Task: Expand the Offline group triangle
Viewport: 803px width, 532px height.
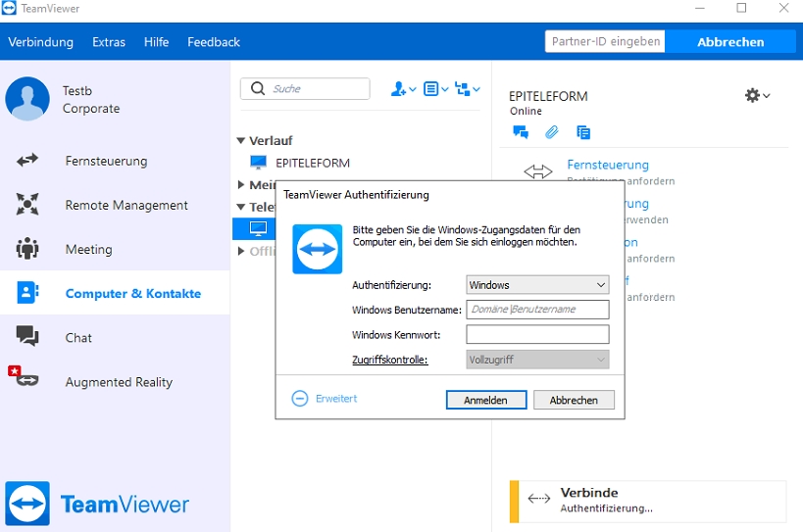Action: pyautogui.click(x=240, y=251)
